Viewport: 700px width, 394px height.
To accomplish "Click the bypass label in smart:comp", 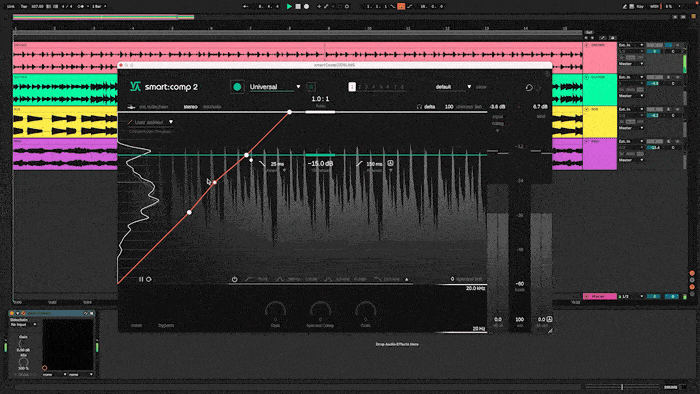I will [x=166, y=326].
